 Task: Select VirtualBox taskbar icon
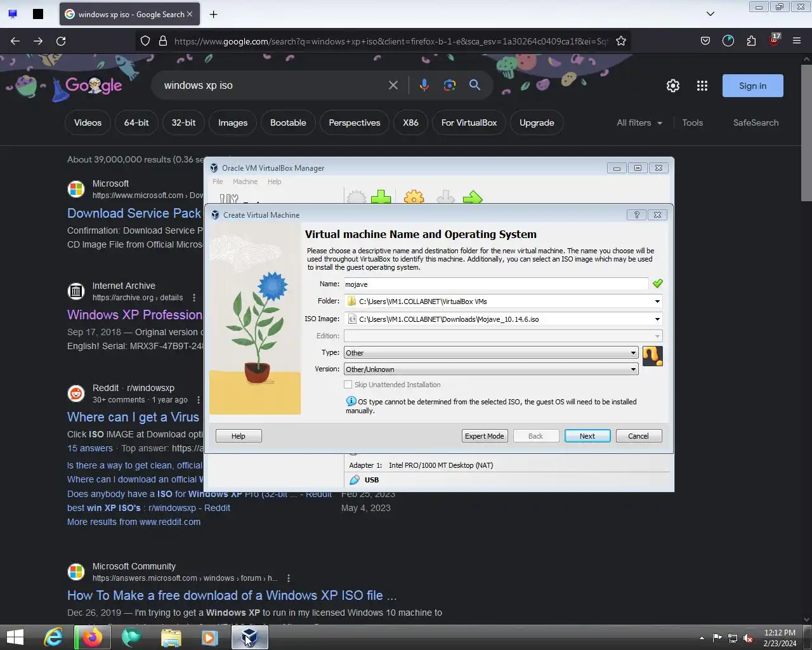click(x=249, y=637)
